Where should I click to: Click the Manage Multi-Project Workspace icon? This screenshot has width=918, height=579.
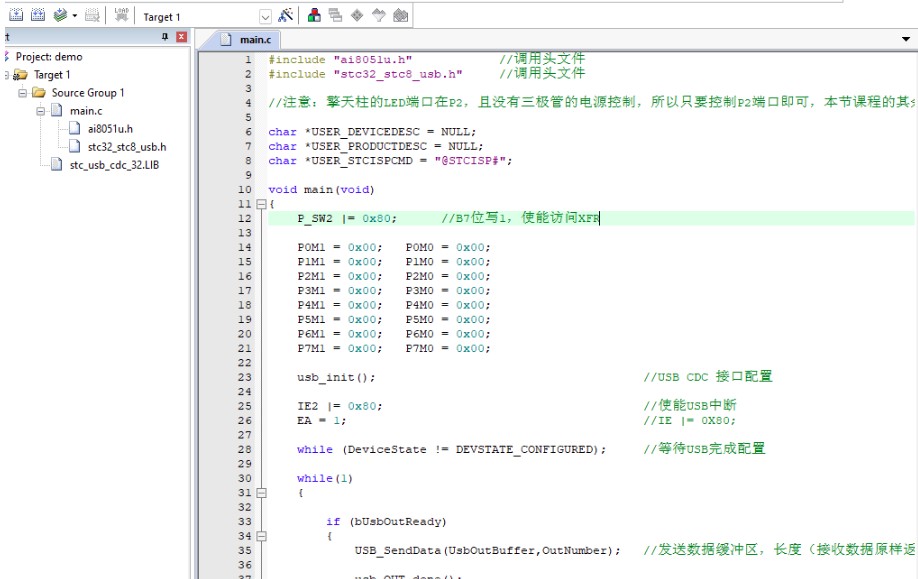(x=335, y=15)
